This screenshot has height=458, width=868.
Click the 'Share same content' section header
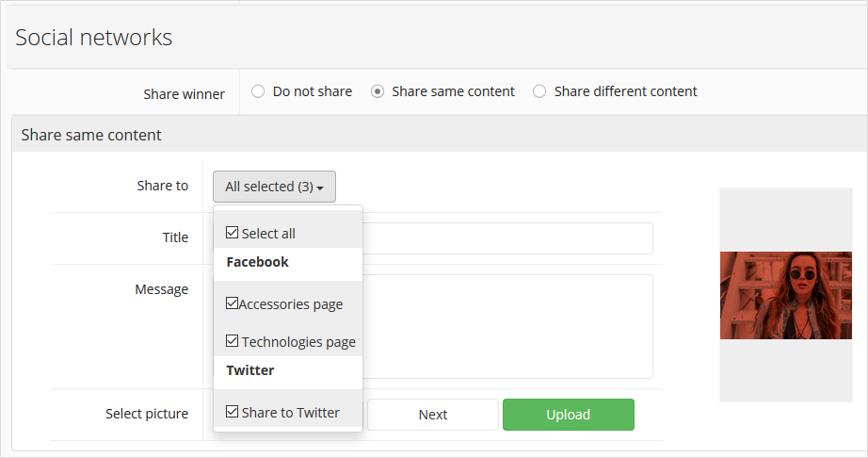[440, 135]
